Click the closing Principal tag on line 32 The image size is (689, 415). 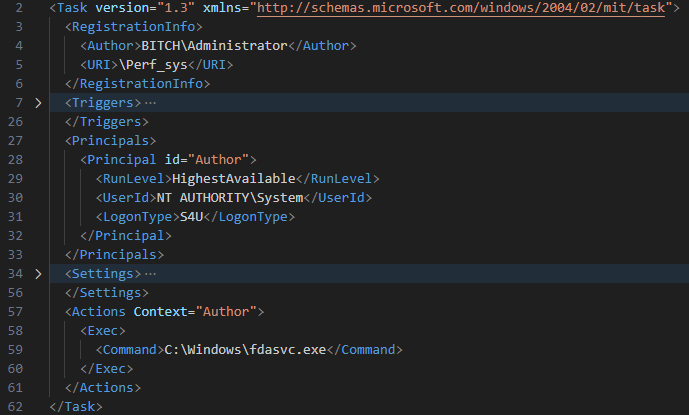[x=126, y=236]
